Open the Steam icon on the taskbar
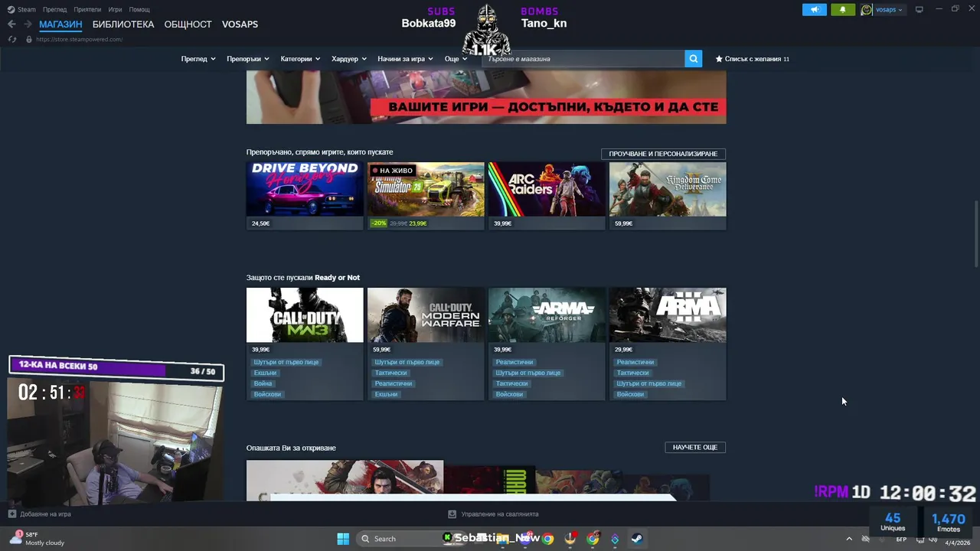This screenshot has width=980, height=551. tap(636, 539)
